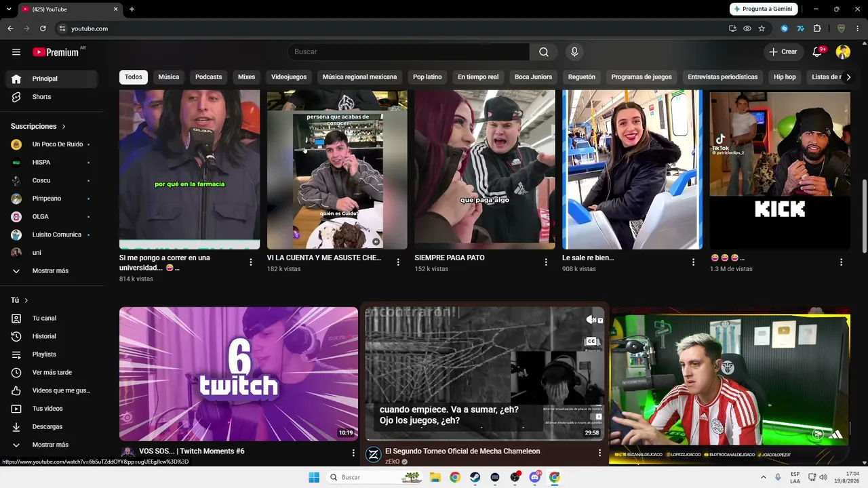Focus the YouTube search box
The image size is (868, 488).
408,52
